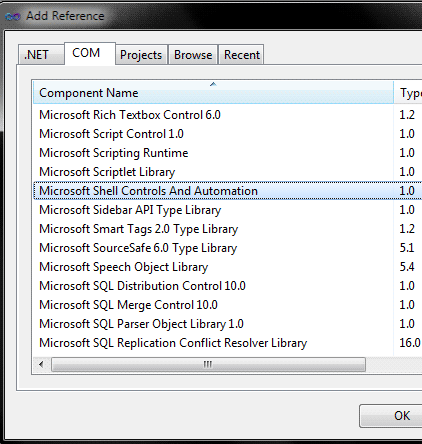The image size is (422, 444).
Task: Select the COM tab
Action: [x=90, y=53]
